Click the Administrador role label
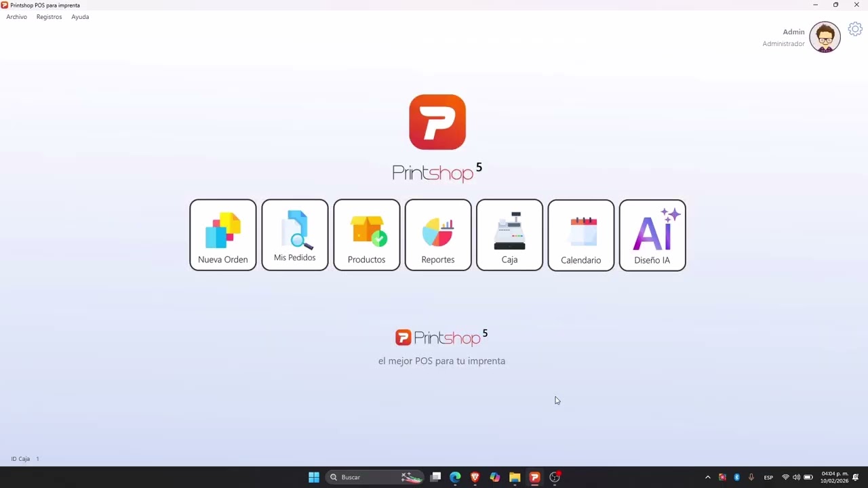The image size is (868, 488). (783, 43)
